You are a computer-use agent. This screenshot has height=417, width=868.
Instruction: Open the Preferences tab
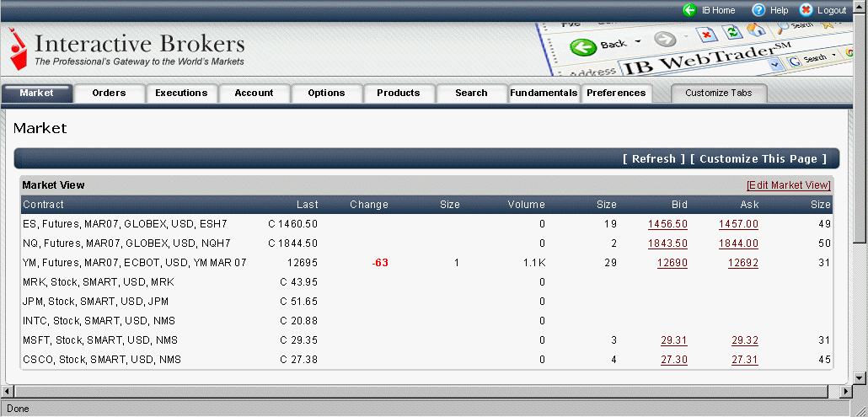point(616,93)
